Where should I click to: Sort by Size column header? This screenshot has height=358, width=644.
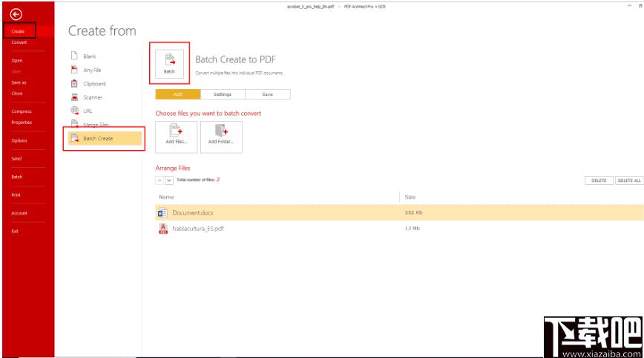(410, 198)
